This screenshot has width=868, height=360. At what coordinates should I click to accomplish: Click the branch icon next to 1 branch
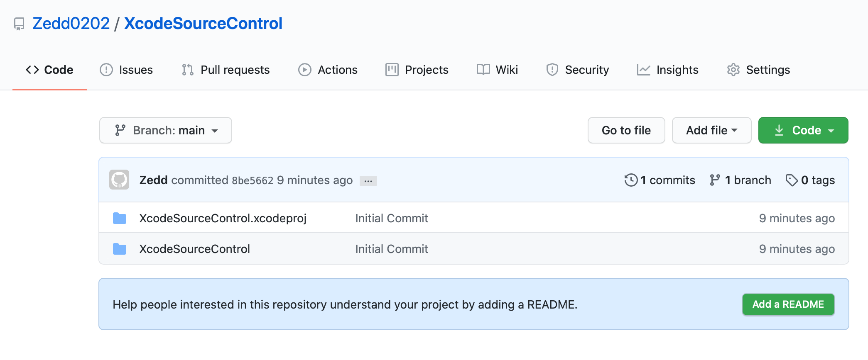pyautogui.click(x=715, y=180)
